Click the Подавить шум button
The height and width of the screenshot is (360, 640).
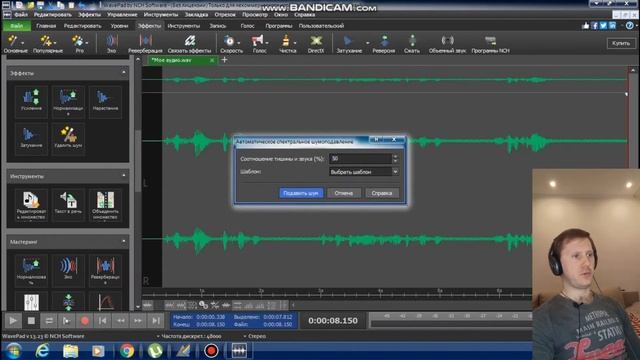(301, 193)
